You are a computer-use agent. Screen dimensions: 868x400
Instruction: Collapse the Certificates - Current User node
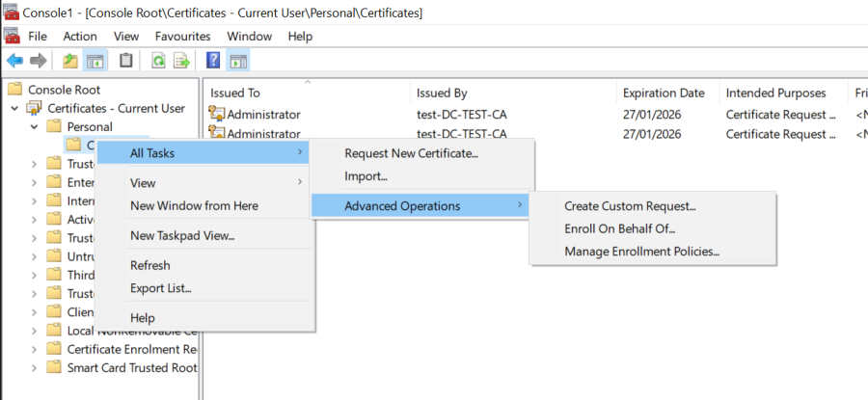coord(15,108)
